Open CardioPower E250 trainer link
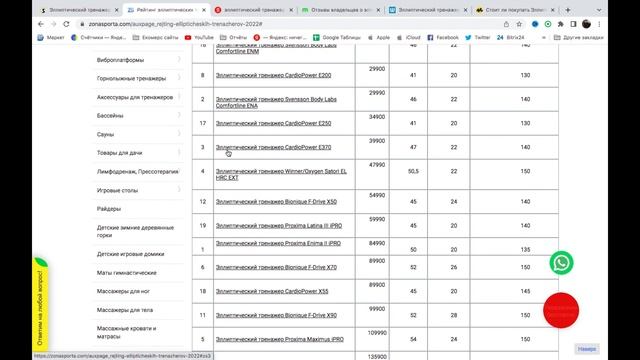 pos(273,123)
